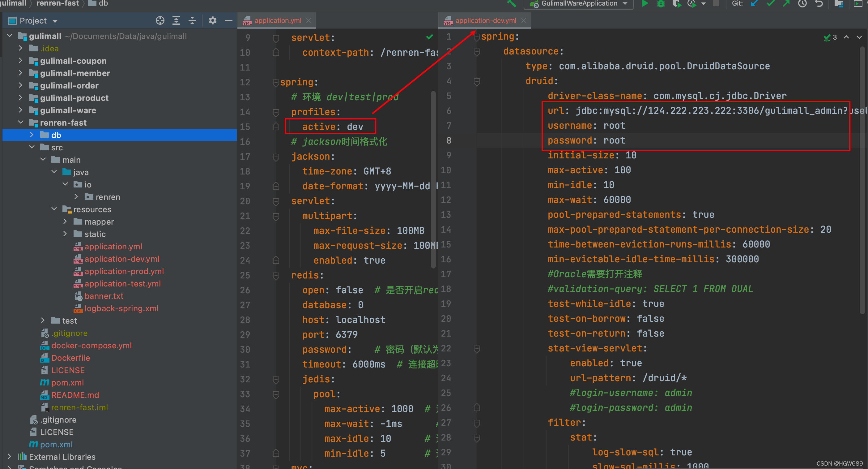This screenshot has height=469, width=868.
Task: Fold the spring block at line 12
Action: [x=276, y=82]
